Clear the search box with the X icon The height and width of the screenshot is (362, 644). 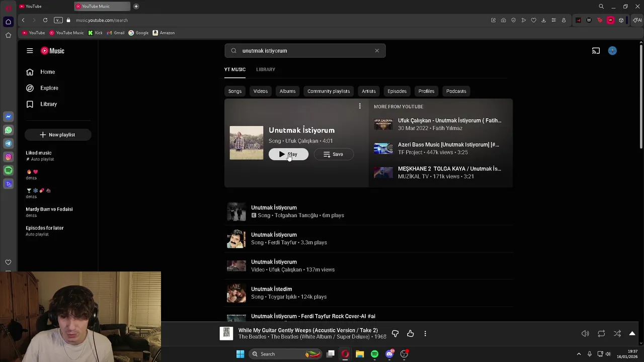click(x=377, y=51)
